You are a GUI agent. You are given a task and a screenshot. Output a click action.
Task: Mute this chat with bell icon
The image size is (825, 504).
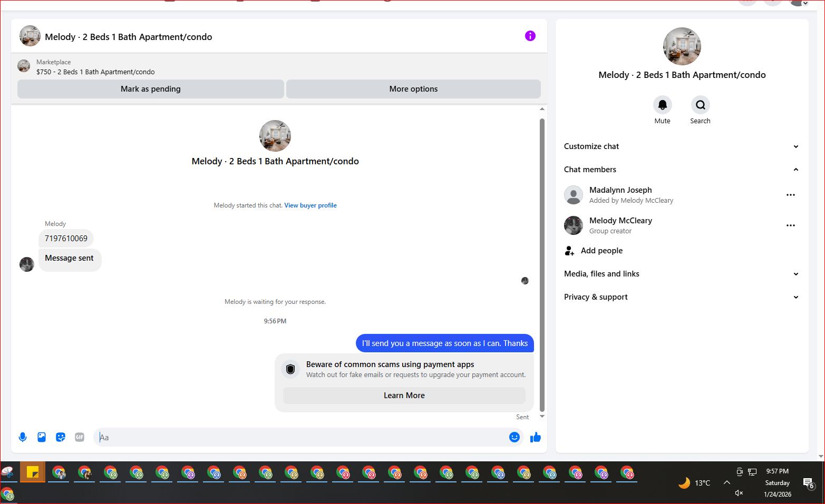point(663,105)
